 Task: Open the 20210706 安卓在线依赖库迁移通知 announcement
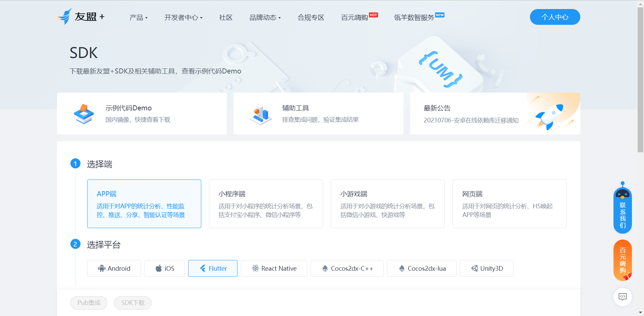471,120
